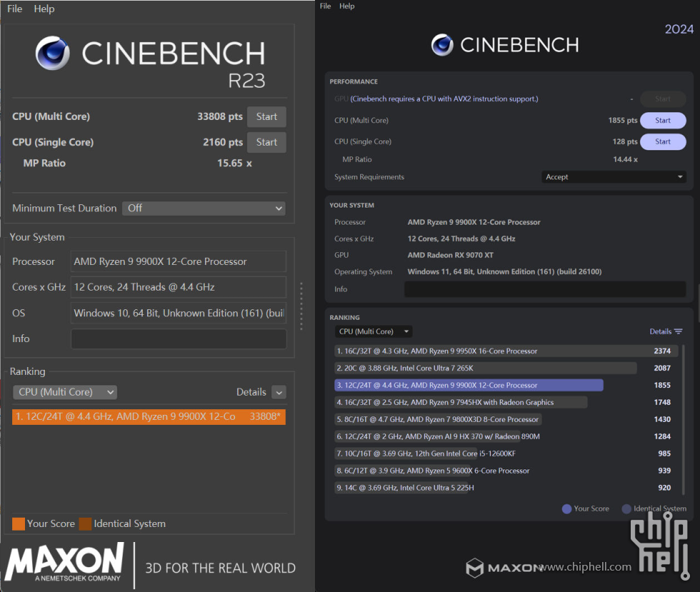Click the Windows 11 operating system text in 2024
700x592 pixels.
(x=504, y=271)
